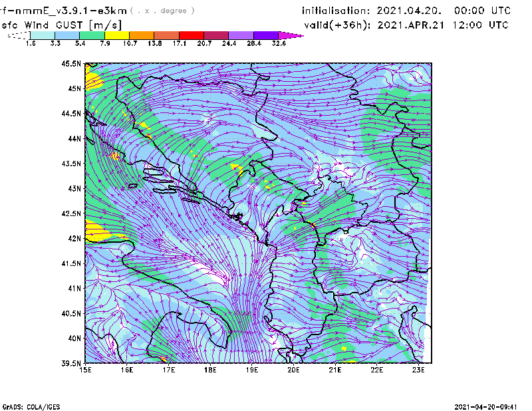
Task: Click the 44N latitude label
Action: pyautogui.click(x=74, y=138)
